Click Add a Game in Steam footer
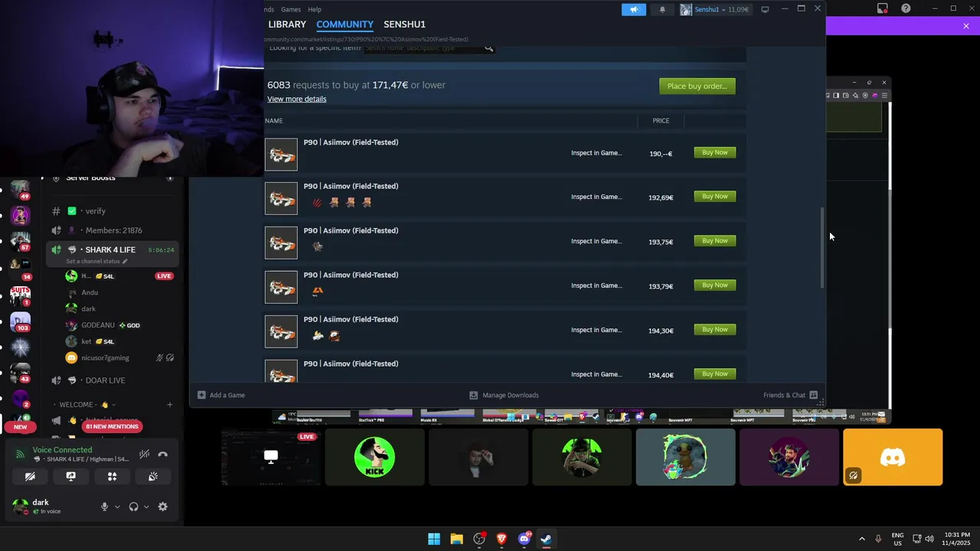Image resolution: width=980 pixels, height=551 pixels. point(221,395)
